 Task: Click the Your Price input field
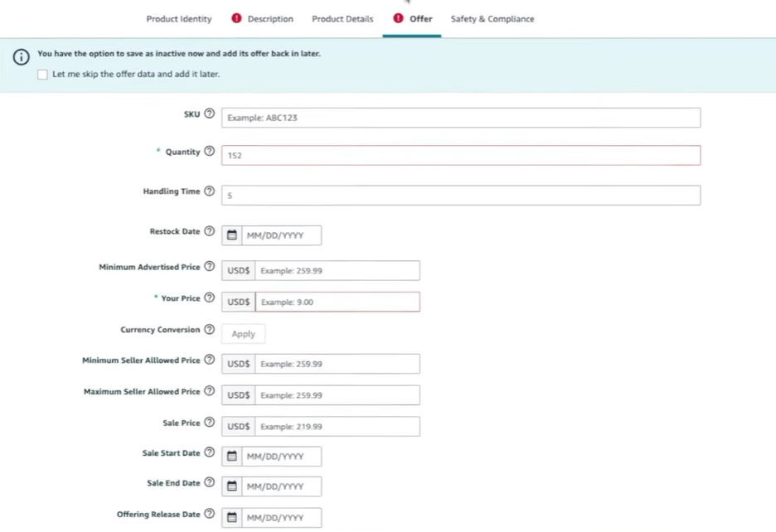coord(337,302)
